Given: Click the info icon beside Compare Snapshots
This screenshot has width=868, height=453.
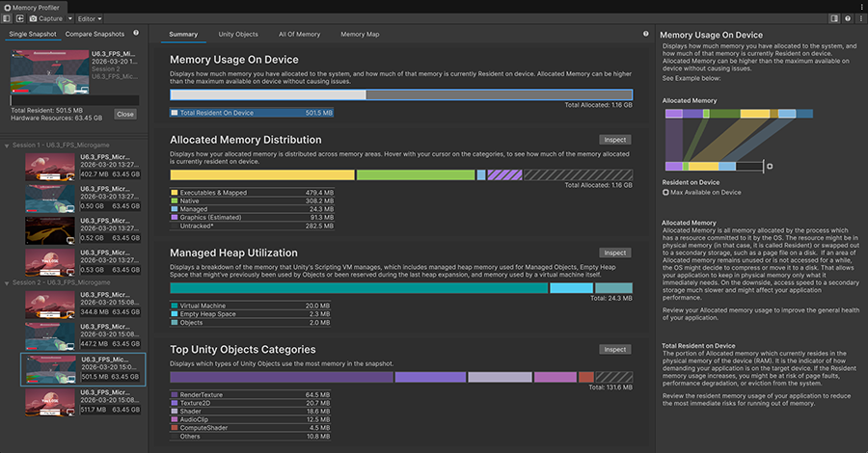Looking at the screenshot, I should pos(136,33).
